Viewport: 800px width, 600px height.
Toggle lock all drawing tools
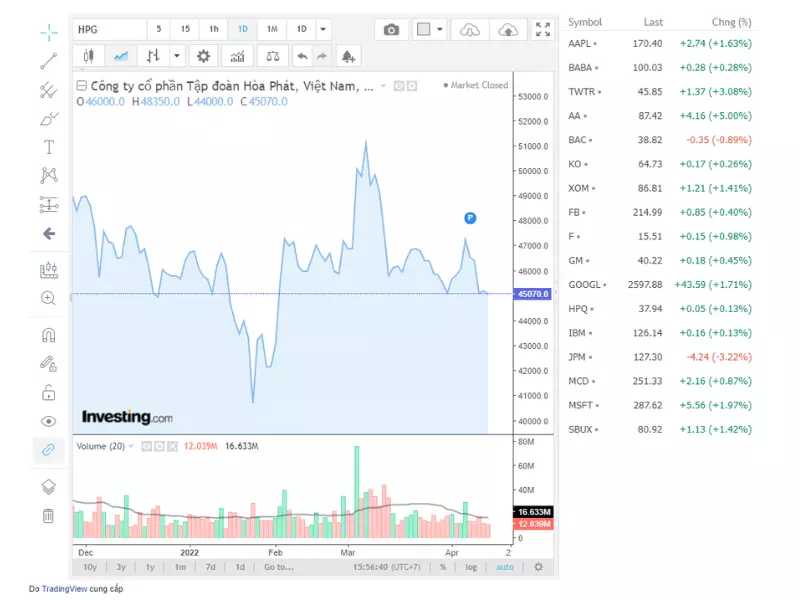click(48, 392)
